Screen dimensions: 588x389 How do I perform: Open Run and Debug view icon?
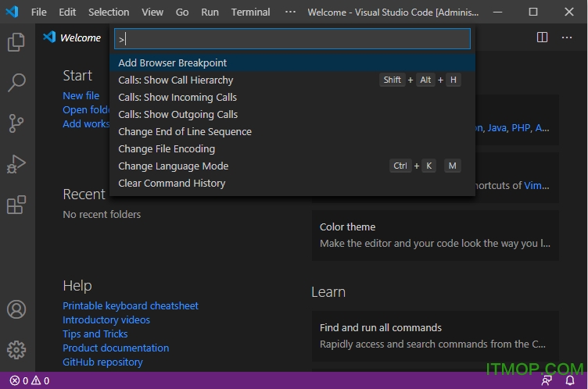16,164
